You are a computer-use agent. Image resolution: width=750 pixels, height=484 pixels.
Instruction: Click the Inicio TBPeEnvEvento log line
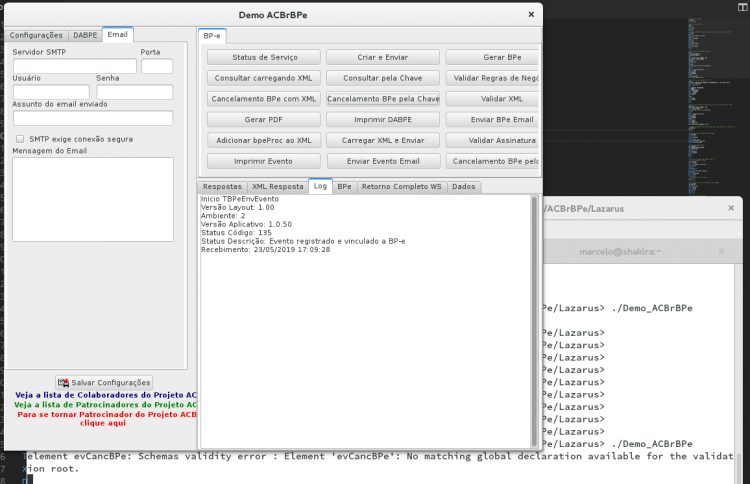tap(240, 199)
